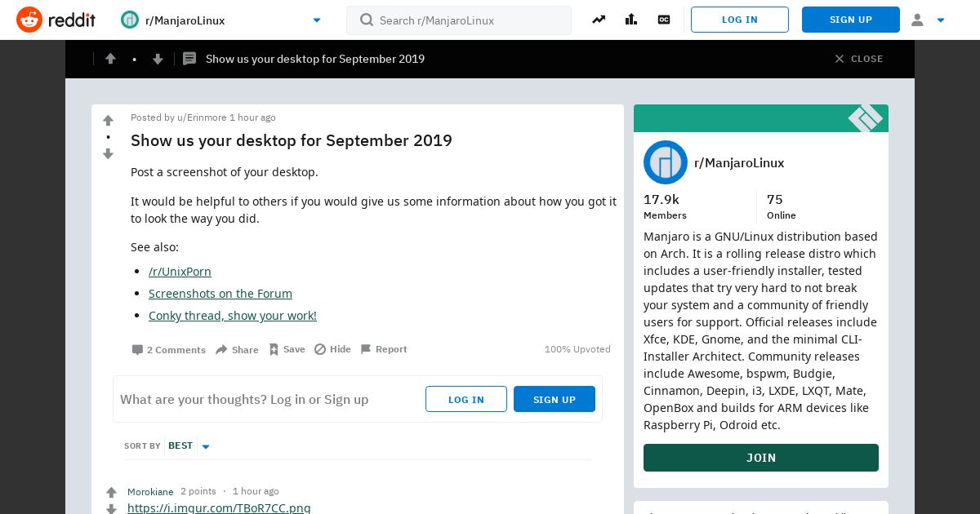Click the header SIGN UP button
This screenshot has width=980, height=514.
click(851, 20)
